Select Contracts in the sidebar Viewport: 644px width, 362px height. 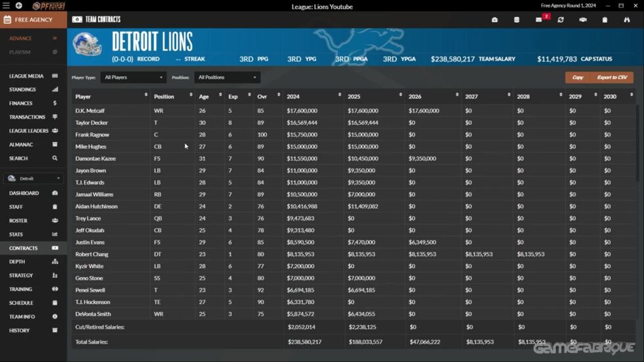coord(34,248)
